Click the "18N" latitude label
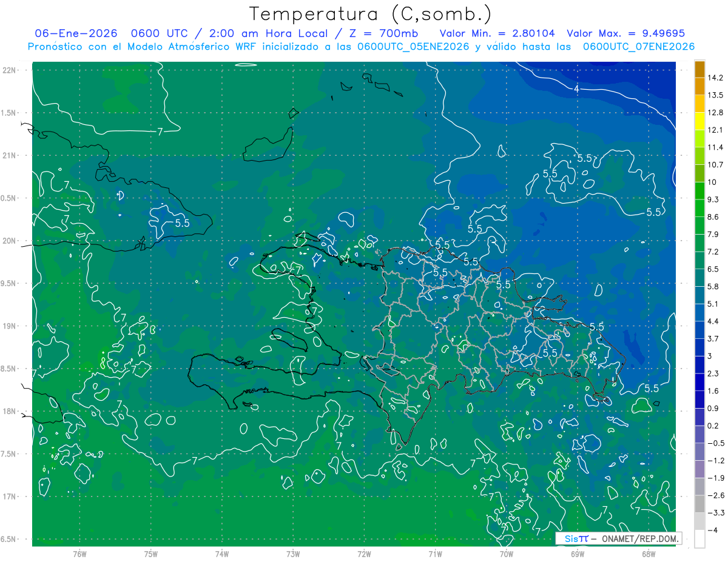 9,412
